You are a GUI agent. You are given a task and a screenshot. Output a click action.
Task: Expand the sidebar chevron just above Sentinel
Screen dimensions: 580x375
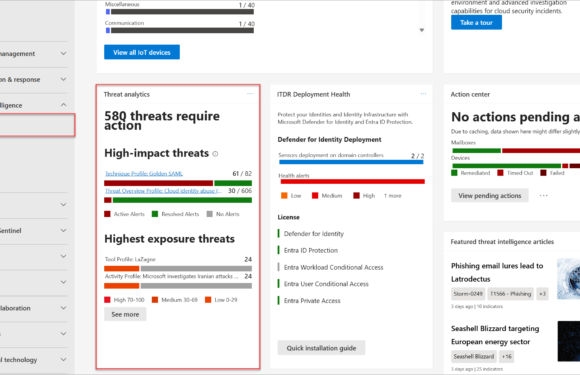click(64, 205)
